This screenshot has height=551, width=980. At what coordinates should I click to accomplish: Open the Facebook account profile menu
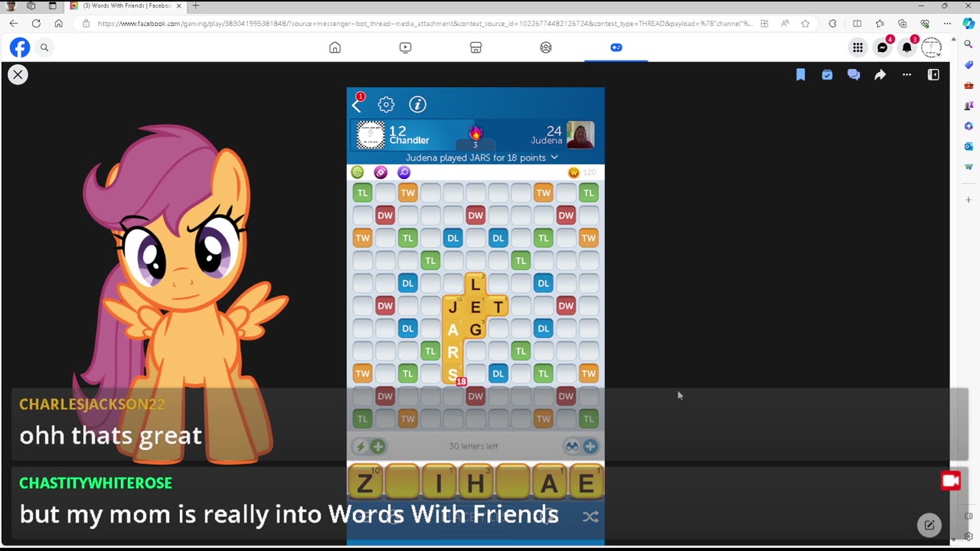931,47
